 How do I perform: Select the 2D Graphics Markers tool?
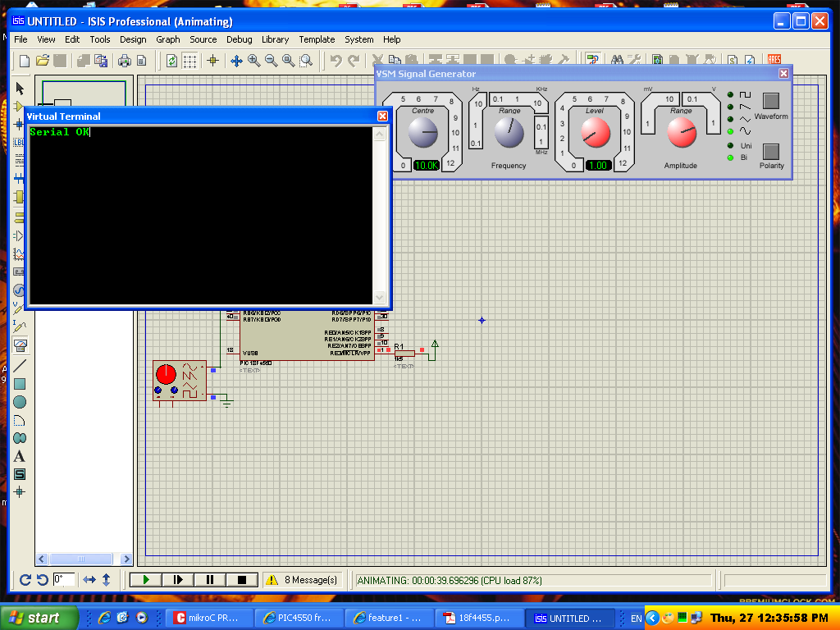coord(20,492)
